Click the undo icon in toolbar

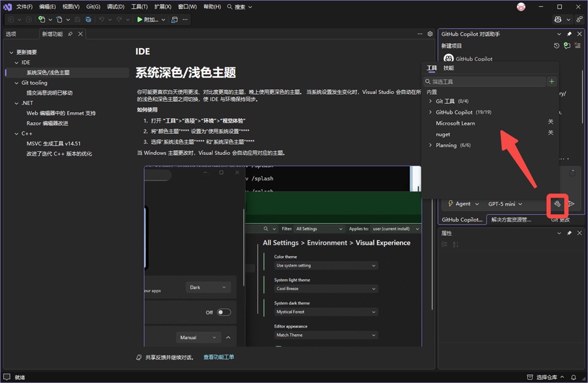(102, 19)
